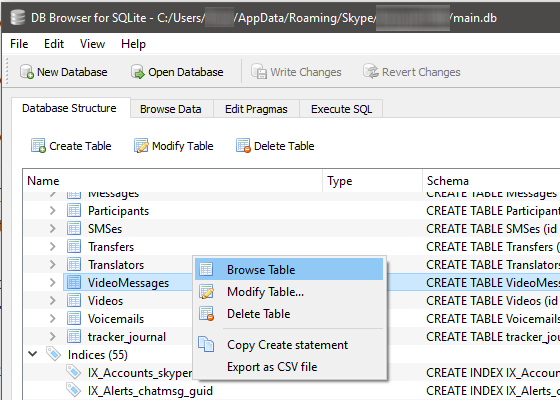This screenshot has height=400, width=560.
Task: Expand the Translators table node
Action: [52, 265]
